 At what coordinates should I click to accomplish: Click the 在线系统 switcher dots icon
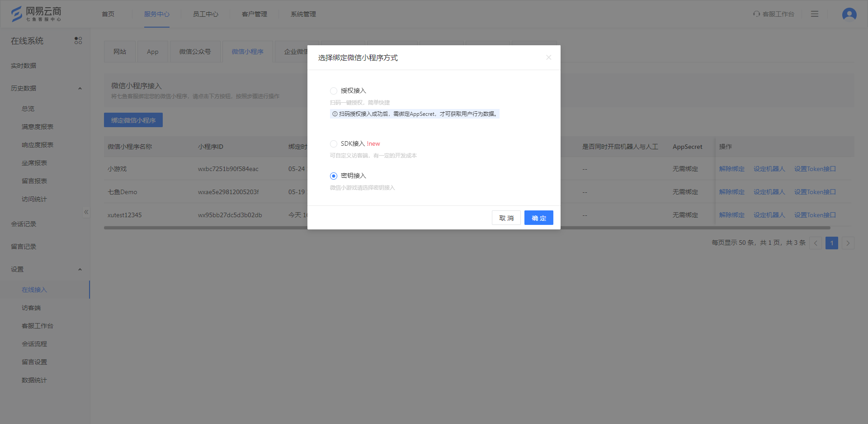coord(78,41)
